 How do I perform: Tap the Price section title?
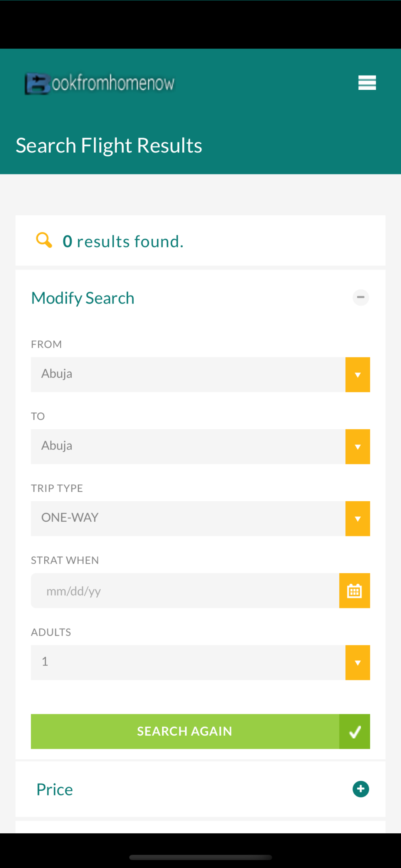(x=55, y=789)
